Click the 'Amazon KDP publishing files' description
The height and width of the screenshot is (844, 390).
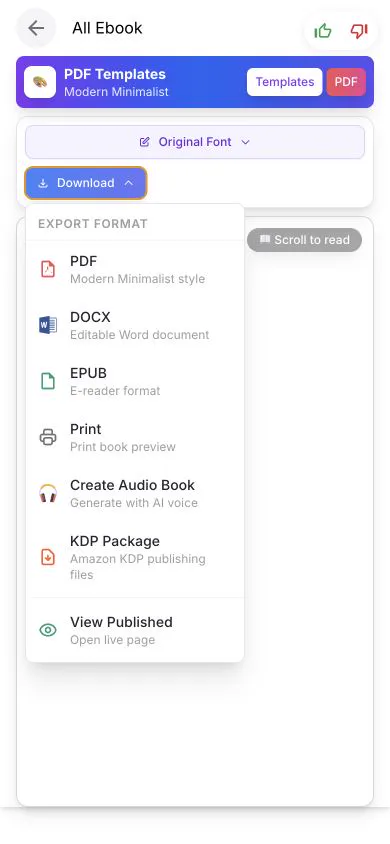pyautogui.click(x=138, y=566)
